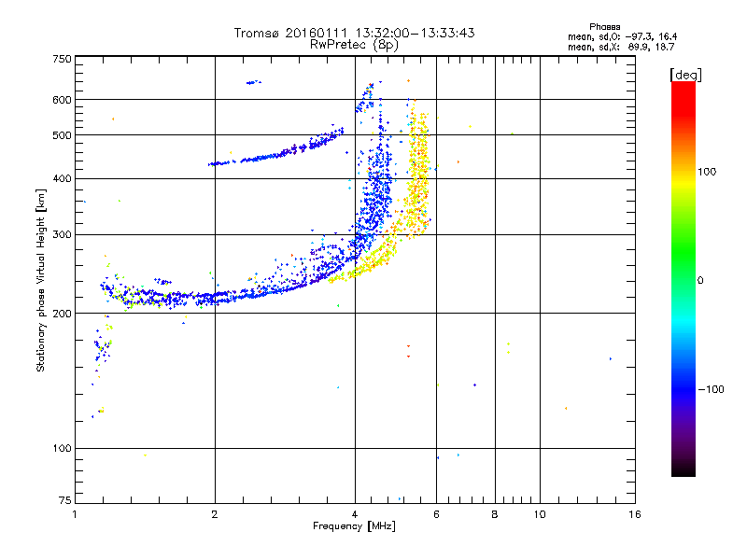Click the '400' y-axis tick label
The height and width of the screenshot is (560, 747).
(x=62, y=178)
